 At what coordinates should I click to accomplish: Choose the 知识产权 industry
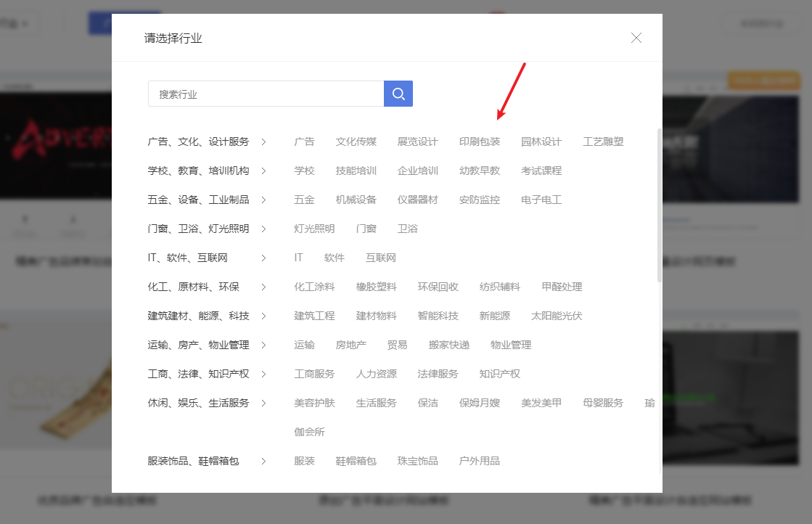point(499,374)
